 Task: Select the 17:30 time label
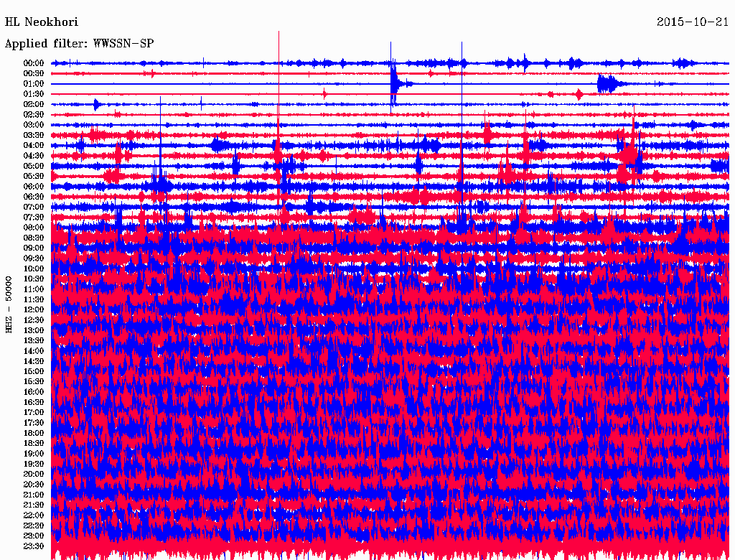34,423
